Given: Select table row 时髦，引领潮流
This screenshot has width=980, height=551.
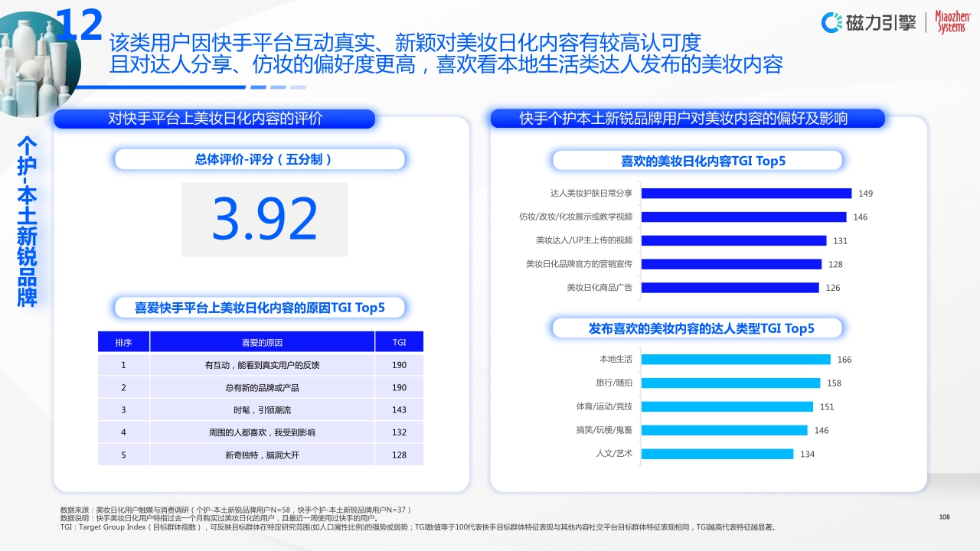Looking at the screenshot, I should 262,409.
